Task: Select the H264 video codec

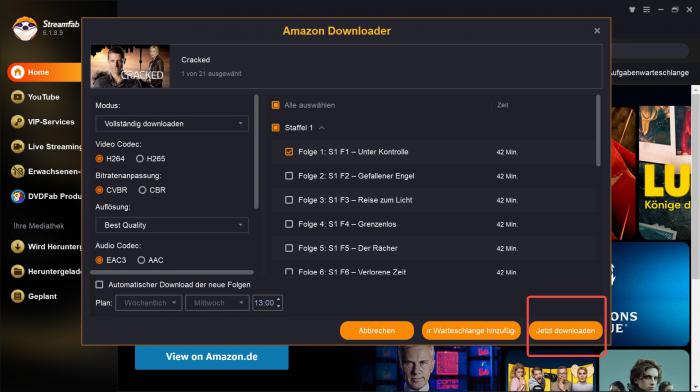Action: coord(99,158)
